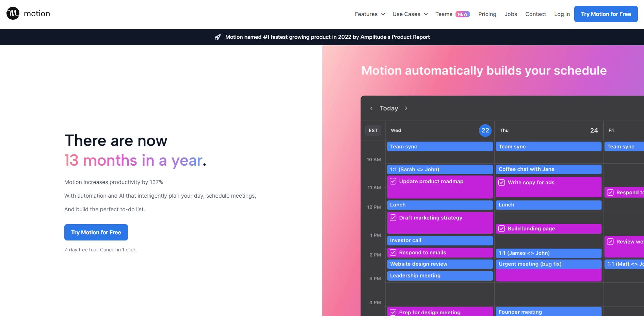Click the Amplitude Product Report announcement text

(x=327, y=37)
